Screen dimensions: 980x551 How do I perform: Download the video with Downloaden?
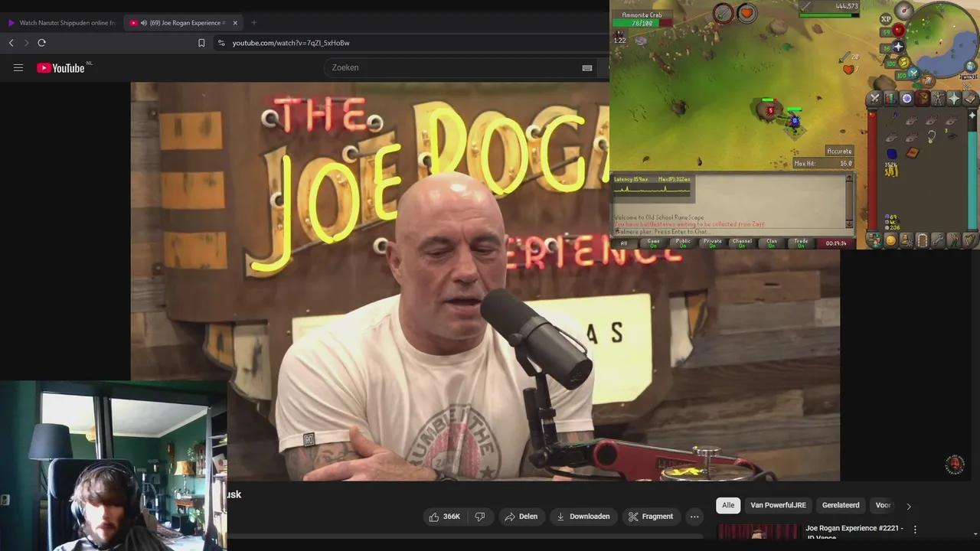(583, 517)
